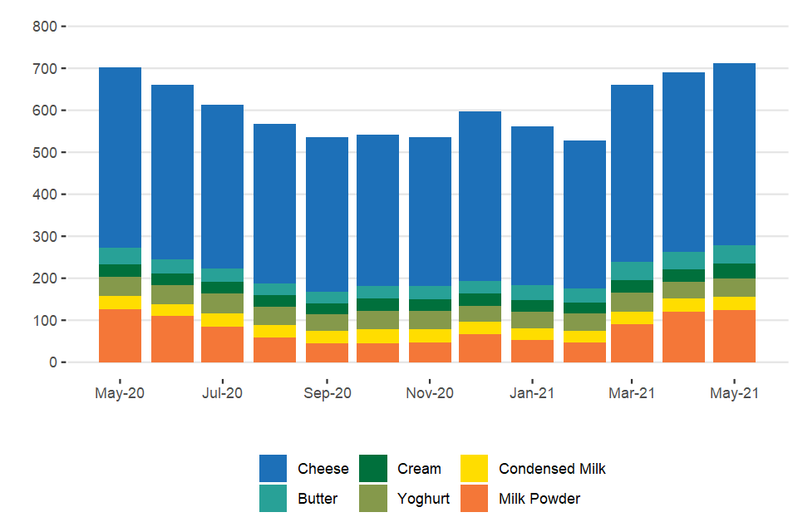This screenshot has width=798, height=532.
Task: Click the teal Butter legend swatch
Action: tap(273, 499)
